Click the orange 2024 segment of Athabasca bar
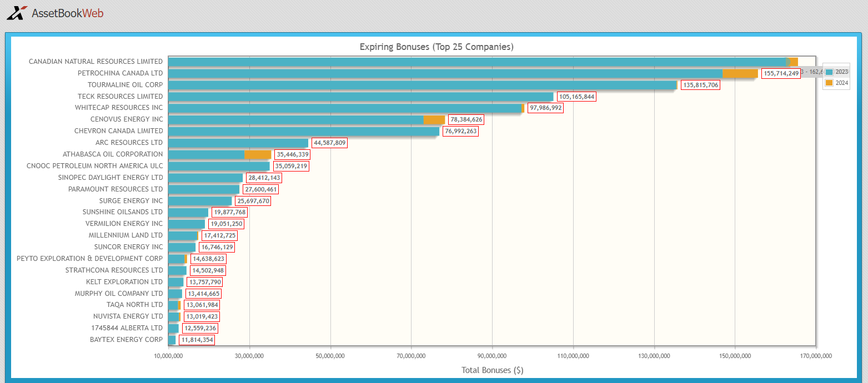 [258, 154]
